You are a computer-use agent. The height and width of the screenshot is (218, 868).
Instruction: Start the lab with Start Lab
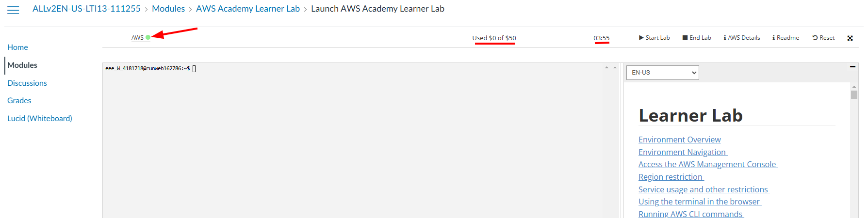pyautogui.click(x=654, y=38)
